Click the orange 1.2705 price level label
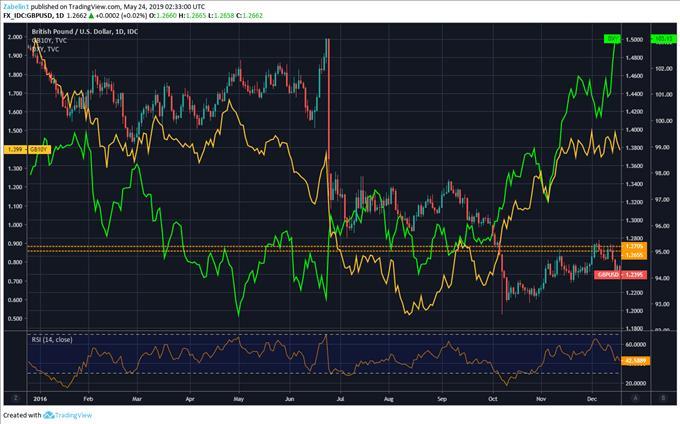The width and height of the screenshot is (680, 424). point(632,246)
